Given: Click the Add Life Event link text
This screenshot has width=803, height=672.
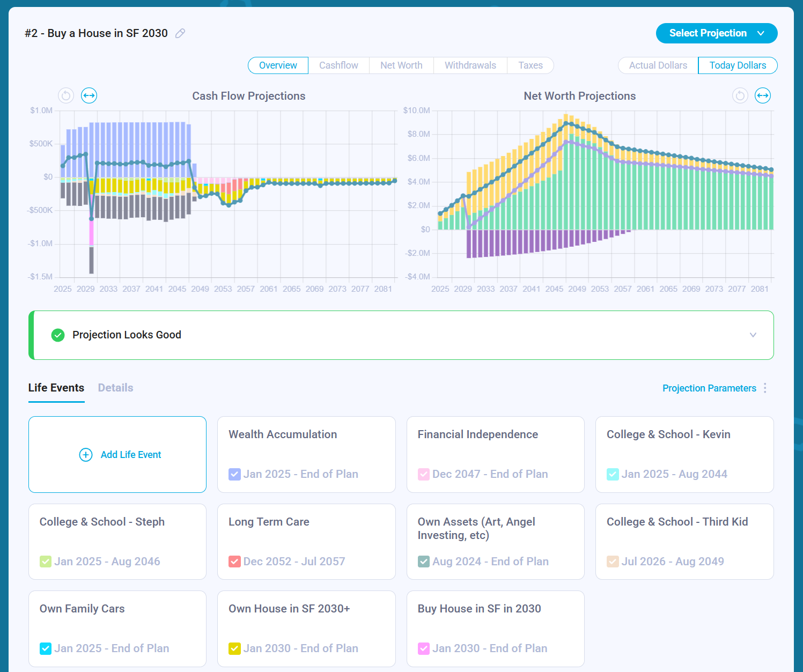Looking at the screenshot, I should click(131, 455).
